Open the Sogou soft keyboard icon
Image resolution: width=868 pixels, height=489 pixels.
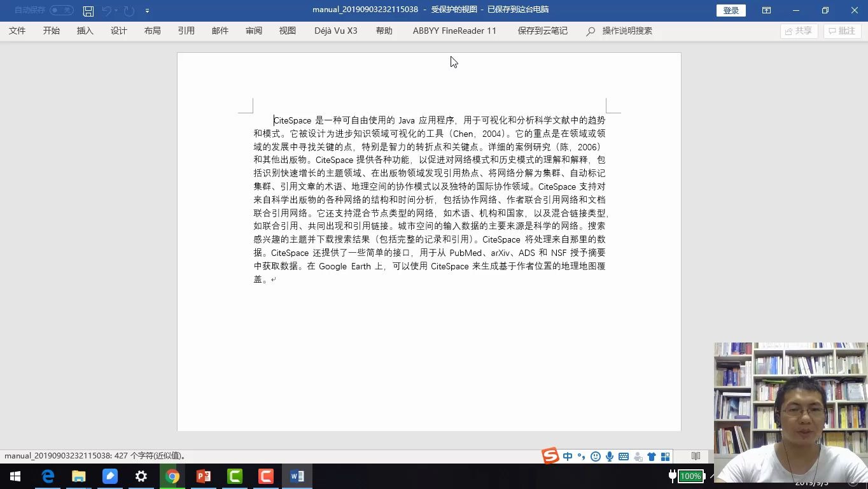click(623, 457)
